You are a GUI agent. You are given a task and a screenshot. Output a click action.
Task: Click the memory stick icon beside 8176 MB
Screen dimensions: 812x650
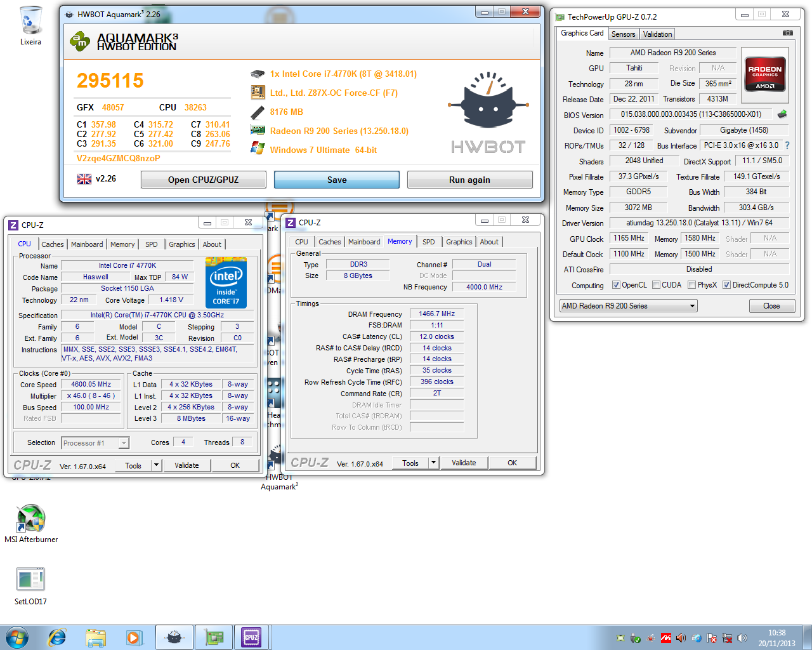(258, 112)
